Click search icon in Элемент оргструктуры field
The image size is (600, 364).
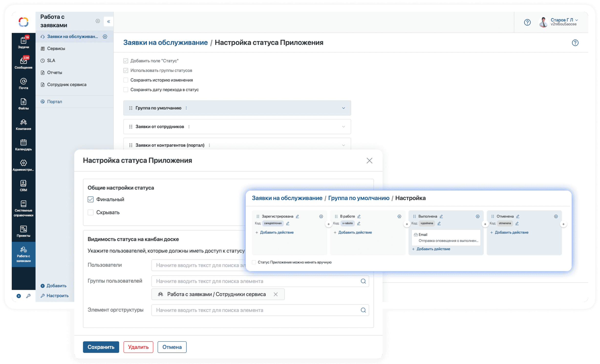tap(363, 310)
